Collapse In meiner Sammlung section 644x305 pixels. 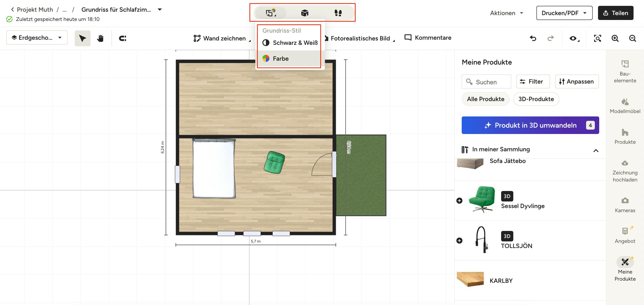pyautogui.click(x=596, y=150)
